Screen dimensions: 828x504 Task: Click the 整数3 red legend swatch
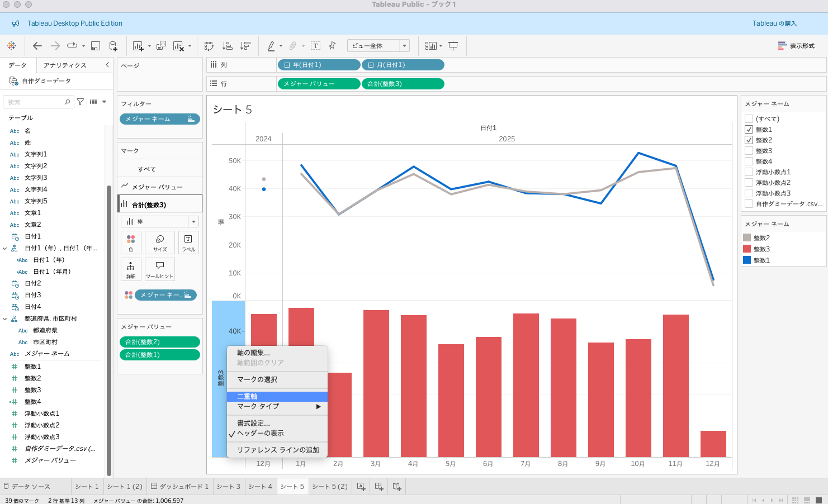747,249
